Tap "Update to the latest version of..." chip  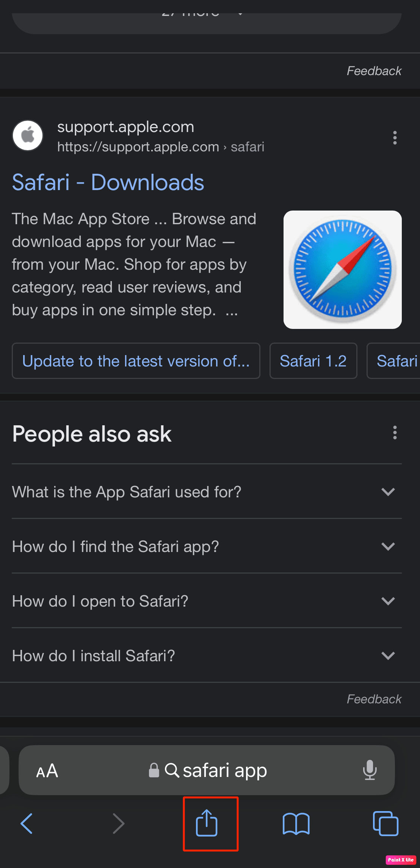[x=136, y=361]
